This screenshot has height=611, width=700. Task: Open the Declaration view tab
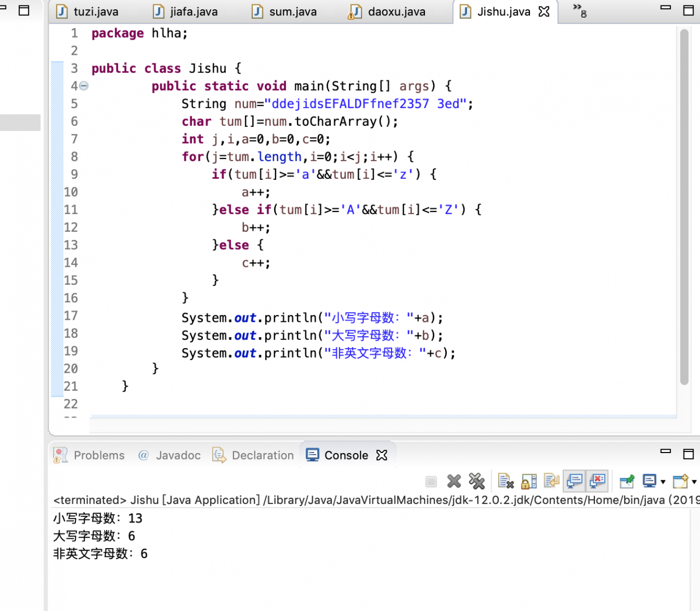click(x=254, y=455)
